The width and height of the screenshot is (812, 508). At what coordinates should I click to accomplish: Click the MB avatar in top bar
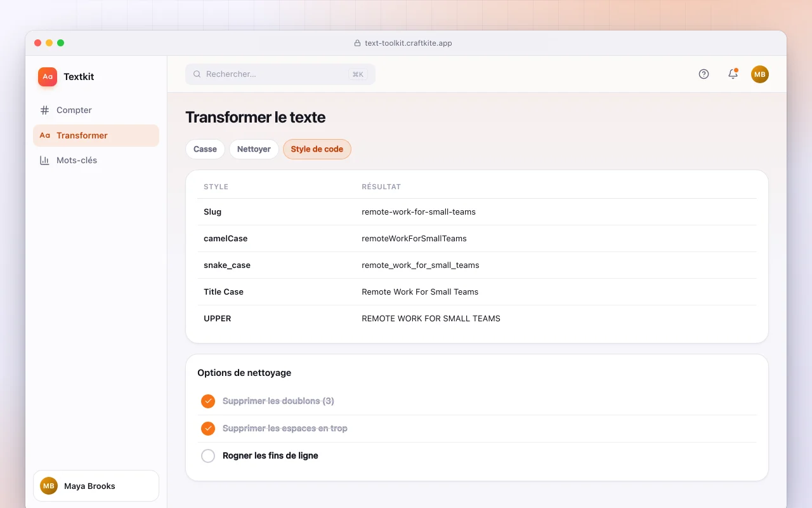760,74
